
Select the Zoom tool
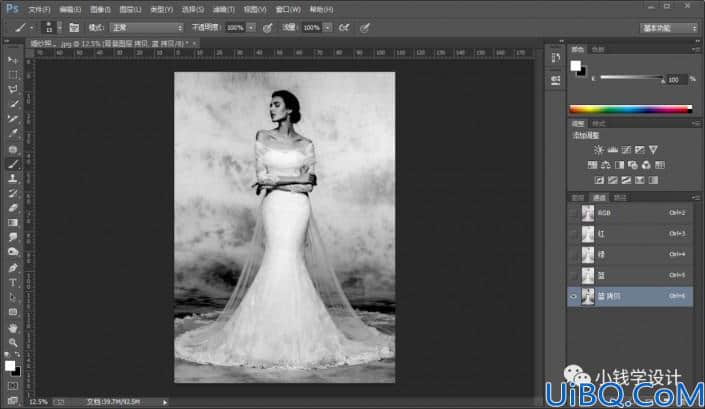pyautogui.click(x=13, y=342)
